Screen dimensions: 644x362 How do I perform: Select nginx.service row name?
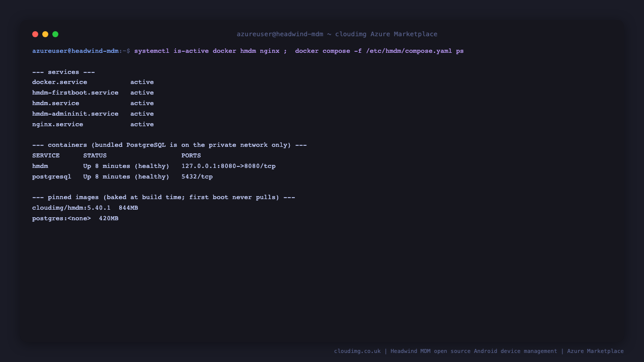(x=57, y=125)
